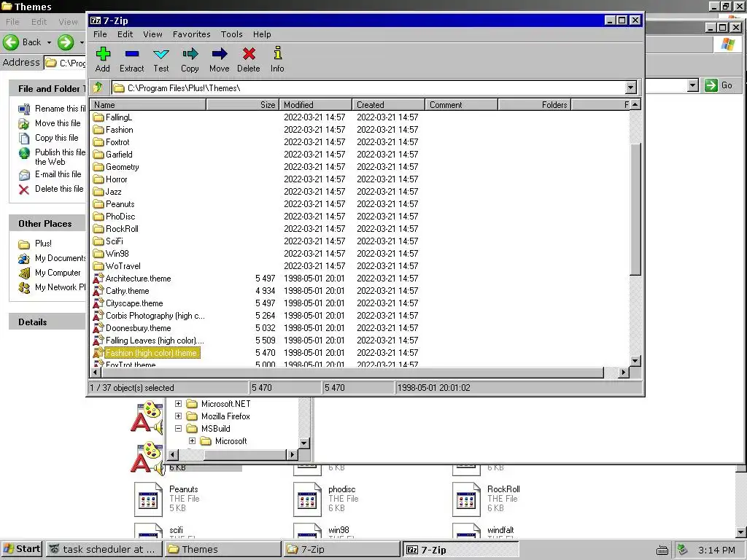This screenshot has width=747, height=560.
Task: Click the Forward arrow in Themes window
Action: click(66, 42)
